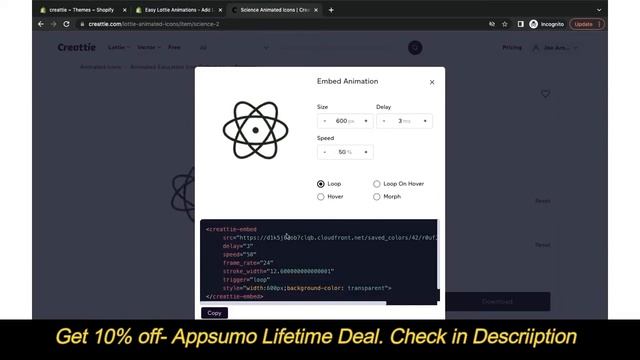The image size is (640, 360).
Task: Select the Science Animated Icons tab
Action: pyautogui.click(x=274, y=10)
